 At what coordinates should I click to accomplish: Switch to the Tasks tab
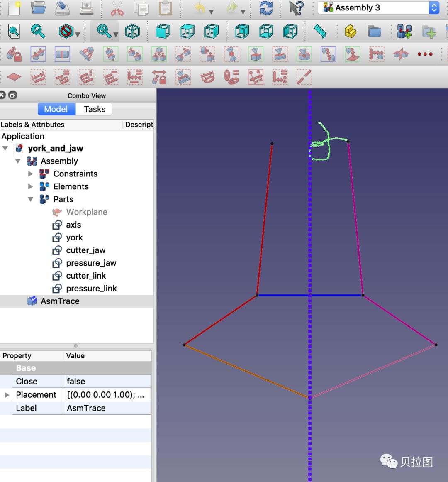[94, 109]
